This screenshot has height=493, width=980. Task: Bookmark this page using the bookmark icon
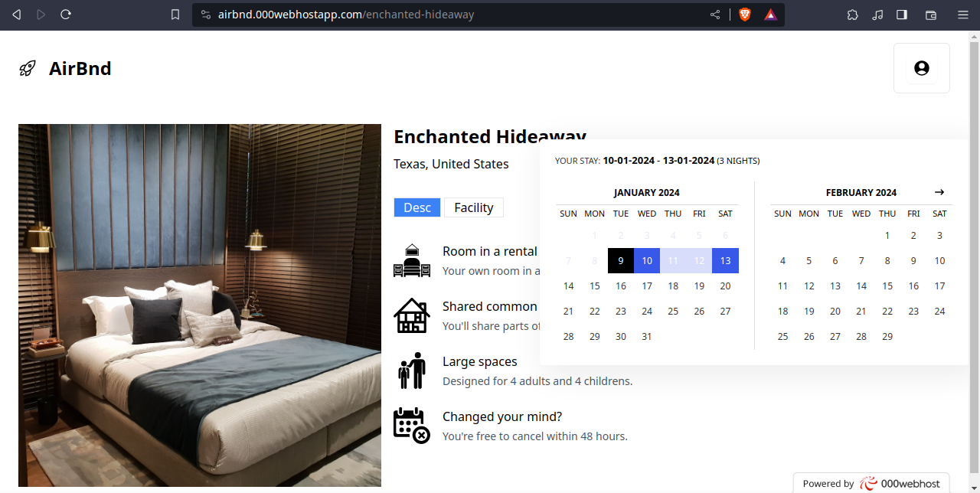point(175,15)
